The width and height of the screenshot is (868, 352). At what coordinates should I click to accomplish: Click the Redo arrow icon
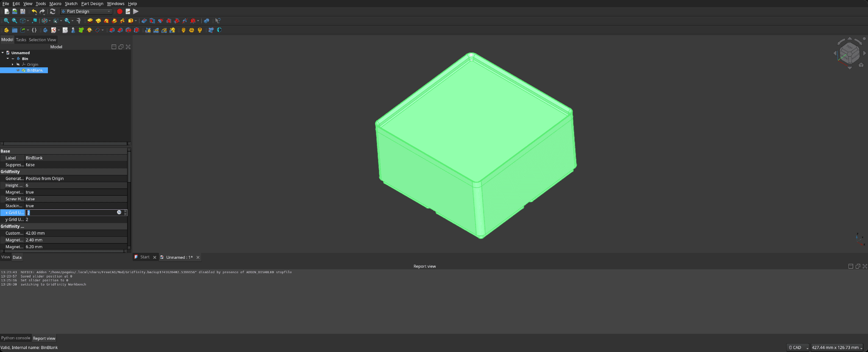tap(42, 11)
